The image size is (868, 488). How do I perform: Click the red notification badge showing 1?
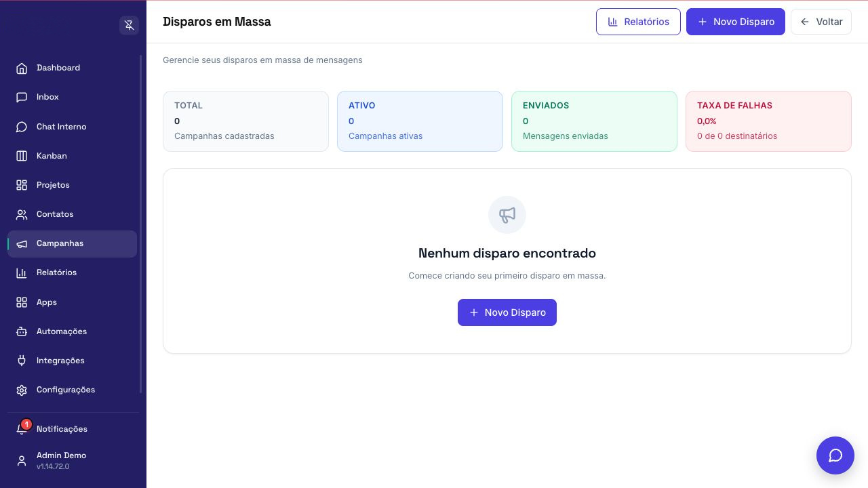26,424
